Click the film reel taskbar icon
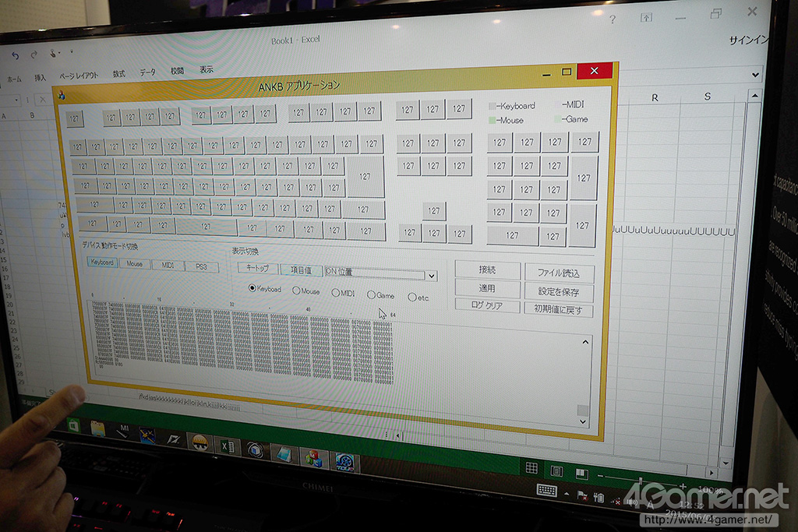Image resolution: width=798 pixels, height=532 pixels. pos(344,463)
